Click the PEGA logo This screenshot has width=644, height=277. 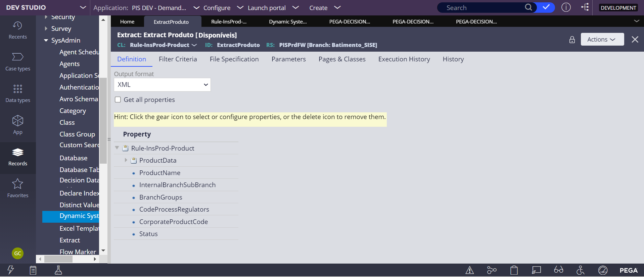click(628, 270)
